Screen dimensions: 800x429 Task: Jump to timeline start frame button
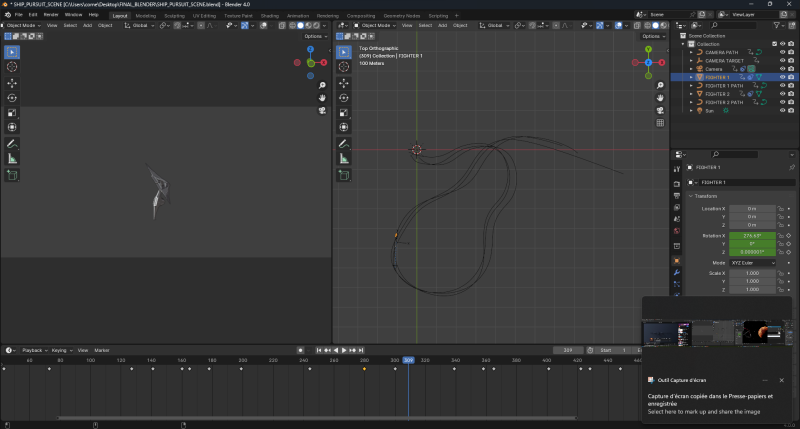click(319, 350)
